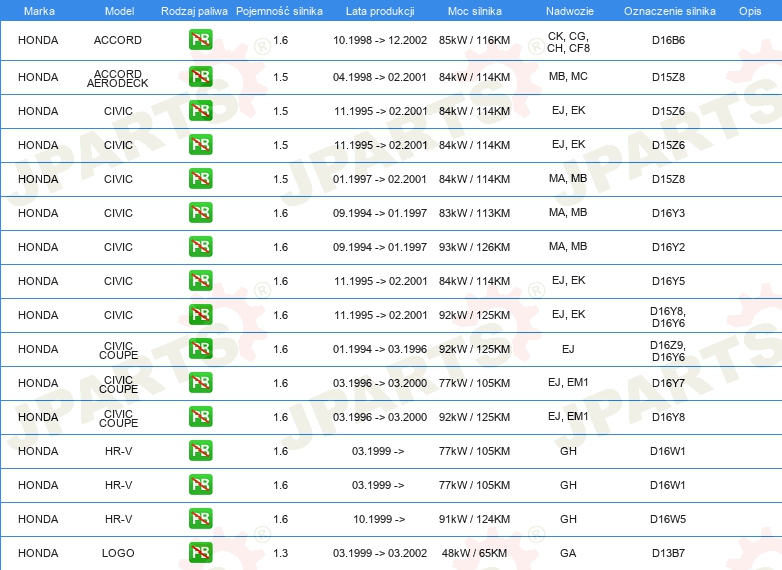Select the 10.1999 -> production cell
Screen dimensions: 782x570
click(x=379, y=519)
